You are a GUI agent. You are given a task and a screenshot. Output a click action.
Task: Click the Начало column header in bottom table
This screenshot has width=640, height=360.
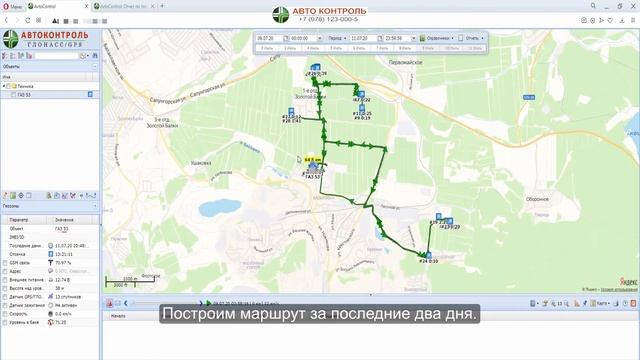[118, 316]
